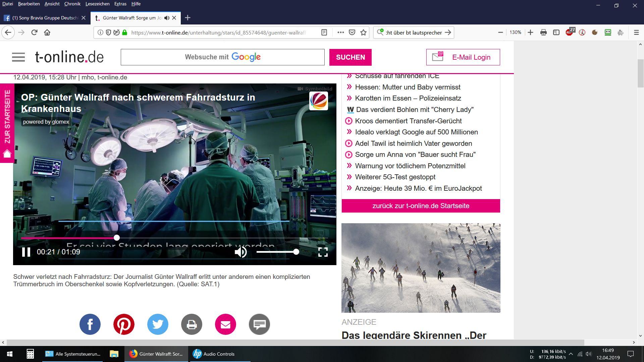Open File Explorer from taskbar
This screenshot has width=644, height=362.
click(x=114, y=354)
